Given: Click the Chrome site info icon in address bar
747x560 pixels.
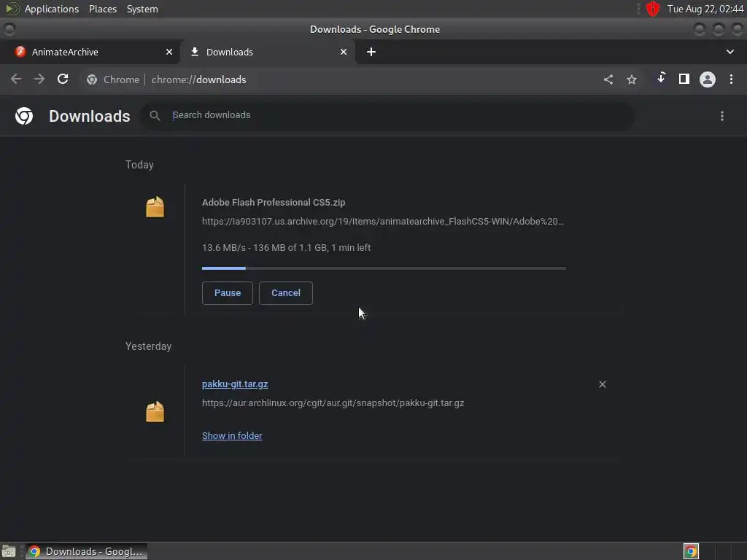Looking at the screenshot, I should click(92, 79).
